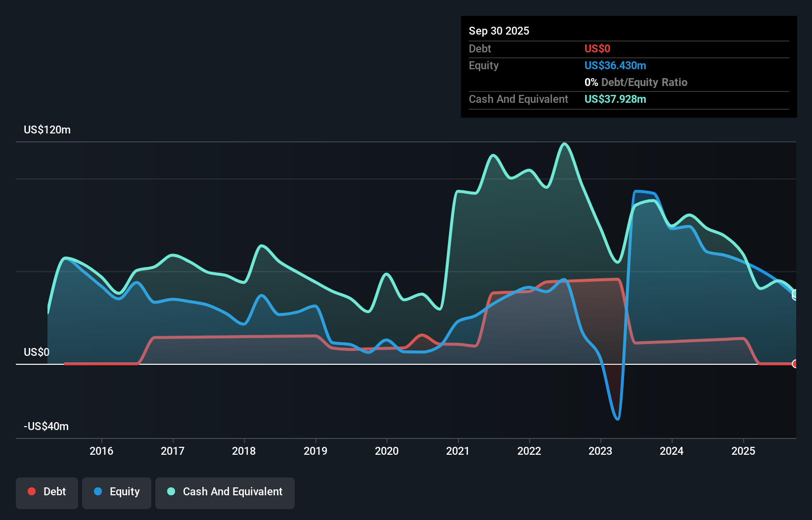Toggle the Cash And Equivalent legend button
The height and width of the screenshot is (520, 812).
pyautogui.click(x=225, y=493)
